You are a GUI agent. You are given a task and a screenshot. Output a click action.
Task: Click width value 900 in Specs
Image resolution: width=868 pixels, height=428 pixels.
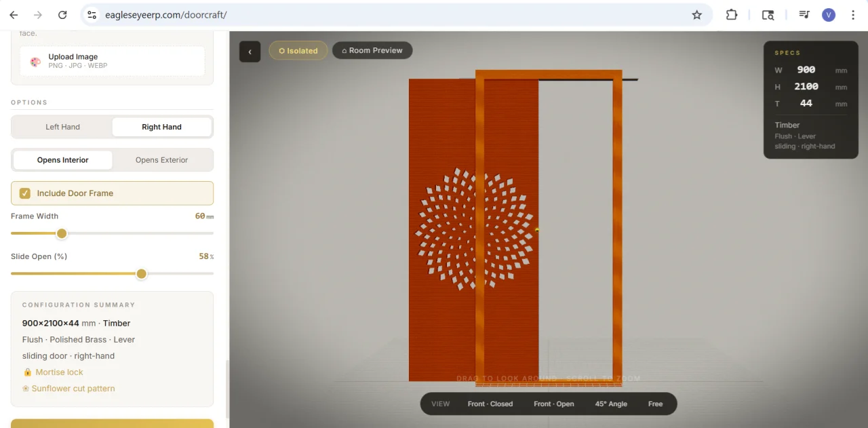806,70
